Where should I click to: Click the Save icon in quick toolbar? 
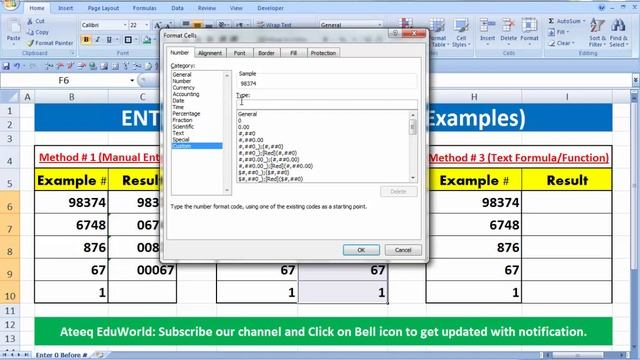tap(6, 66)
